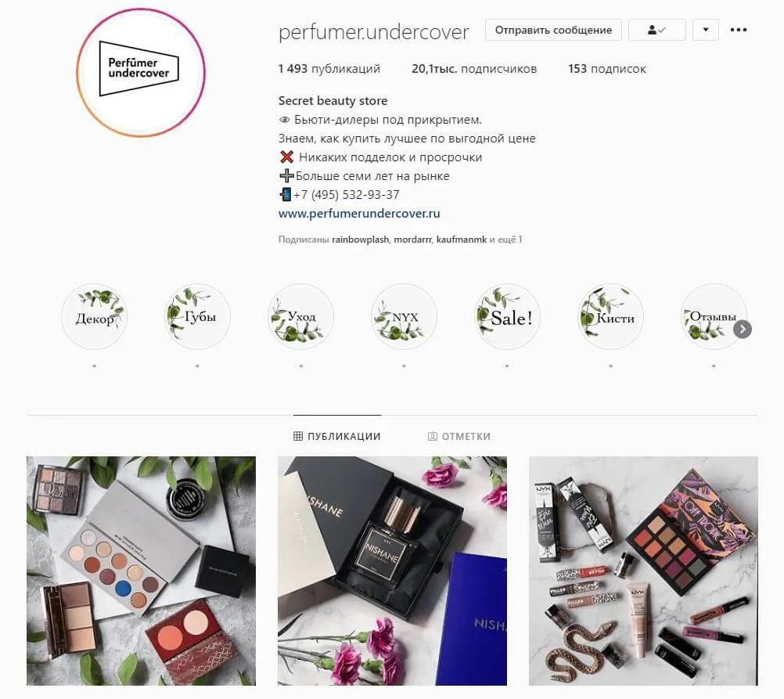This screenshot has height=699, width=784.
Task: Open the Perfumer undercover profile picture story
Action: pyautogui.click(x=141, y=73)
